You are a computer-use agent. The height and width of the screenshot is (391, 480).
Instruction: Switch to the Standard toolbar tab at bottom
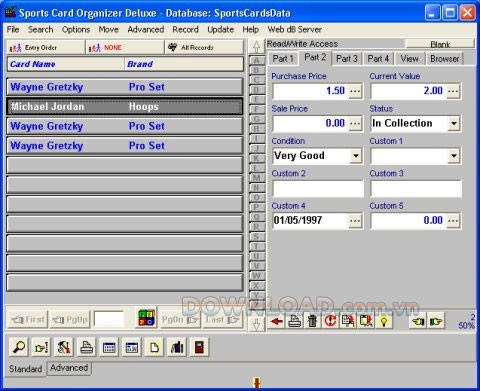(26, 369)
